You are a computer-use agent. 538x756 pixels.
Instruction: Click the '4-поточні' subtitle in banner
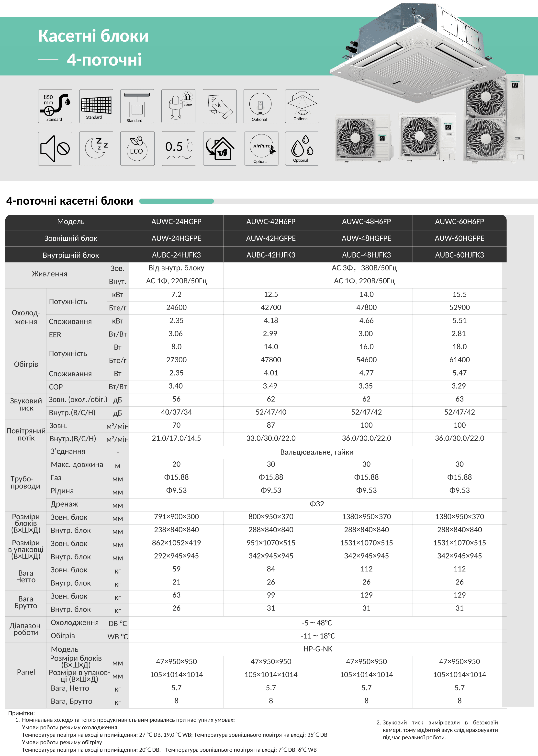click(104, 60)
